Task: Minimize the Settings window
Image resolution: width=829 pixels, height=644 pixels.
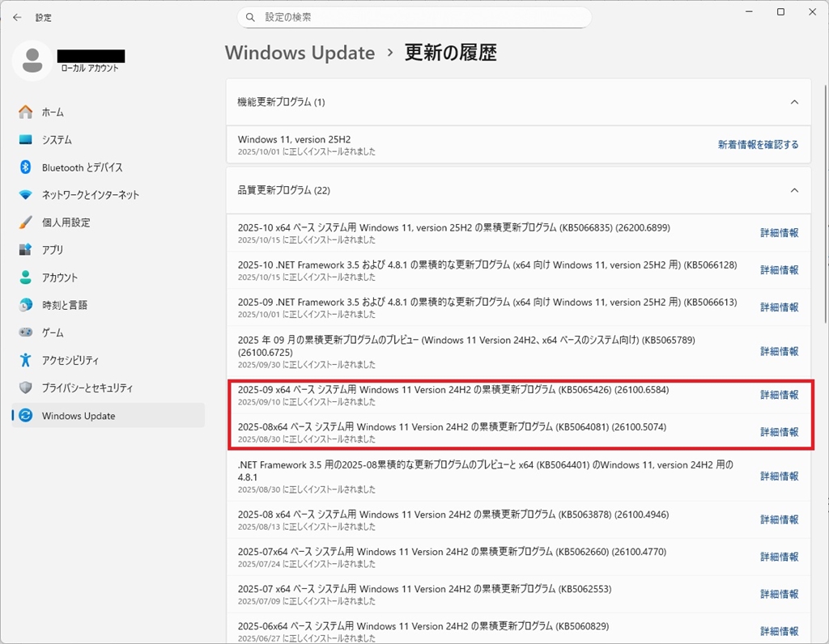Action: (x=749, y=12)
